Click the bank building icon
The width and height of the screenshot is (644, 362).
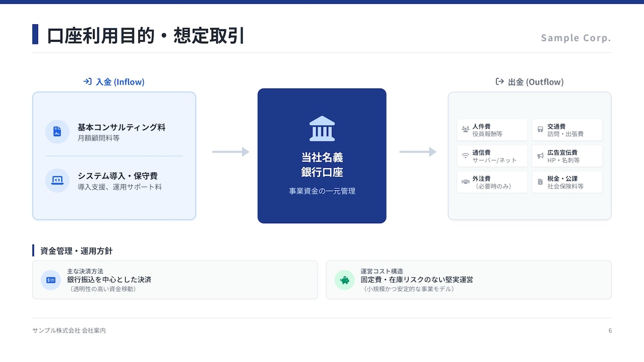(x=322, y=129)
